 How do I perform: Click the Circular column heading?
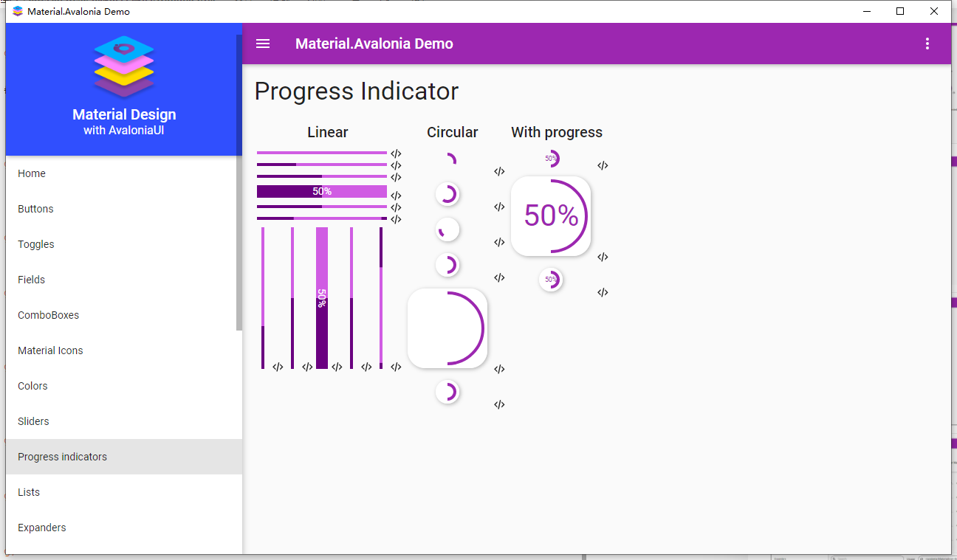pyautogui.click(x=453, y=133)
